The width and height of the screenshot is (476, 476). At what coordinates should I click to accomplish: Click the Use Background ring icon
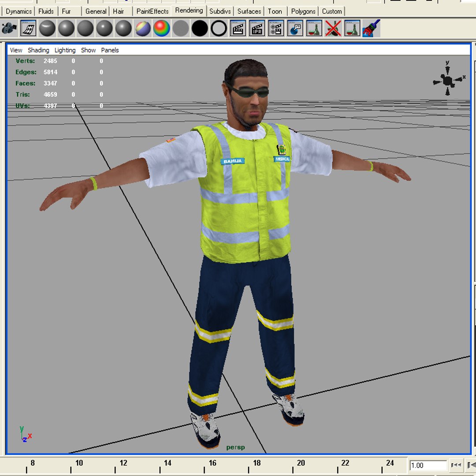pyautogui.click(x=219, y=29)
